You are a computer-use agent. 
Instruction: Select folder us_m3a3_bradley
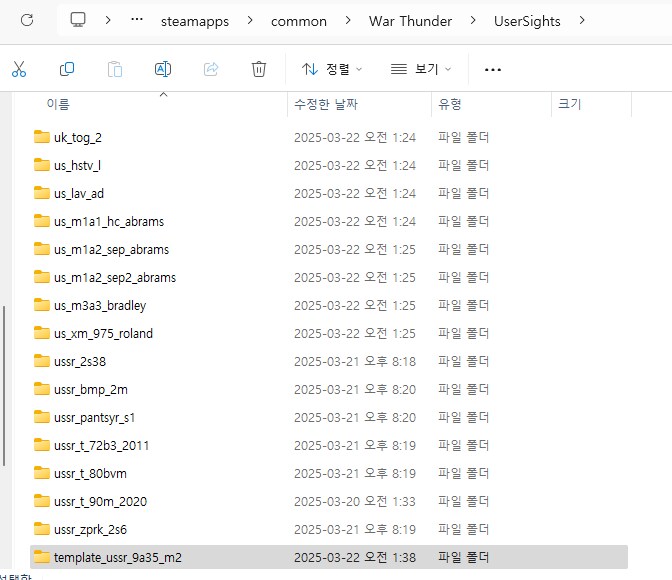100,306
